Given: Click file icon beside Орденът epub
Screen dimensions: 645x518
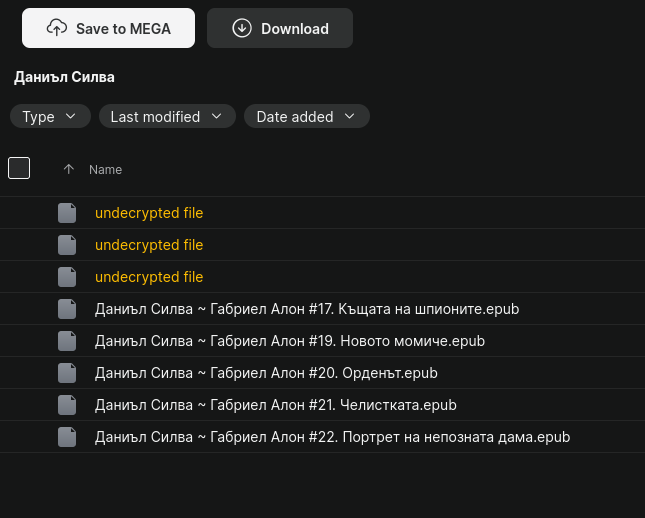Looking at the screenshot, I should point(67,373).
